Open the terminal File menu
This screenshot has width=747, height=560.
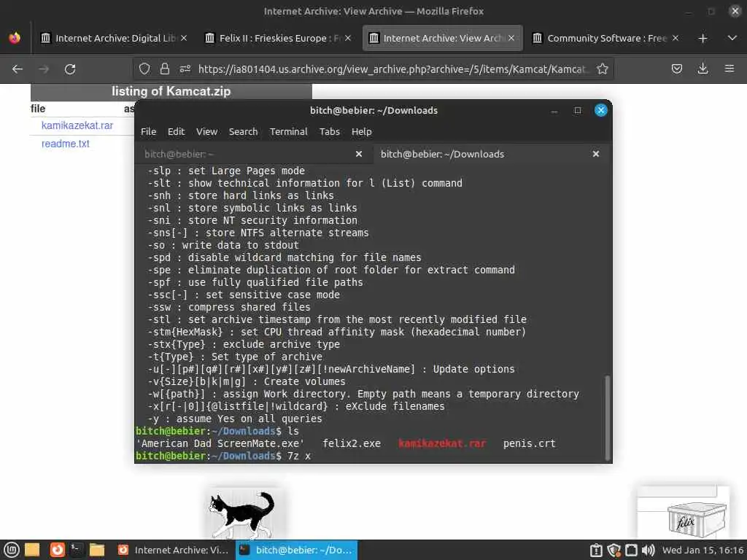[148, 131]
